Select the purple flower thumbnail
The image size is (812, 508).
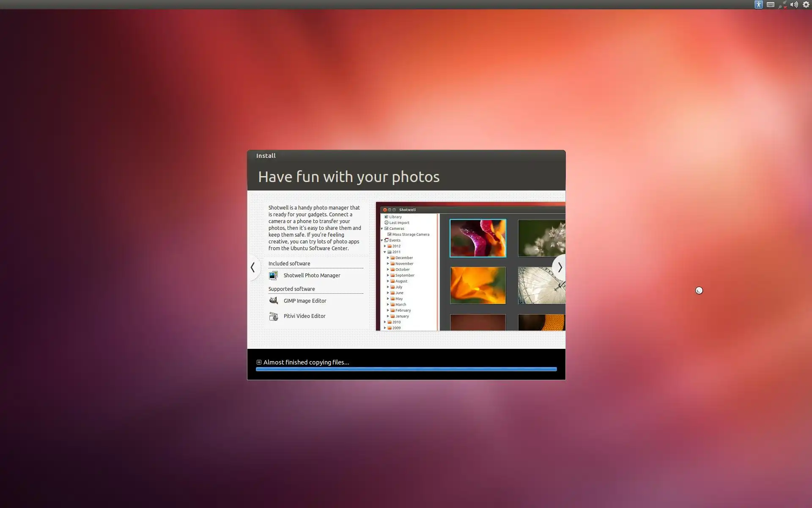coord(477,238)
